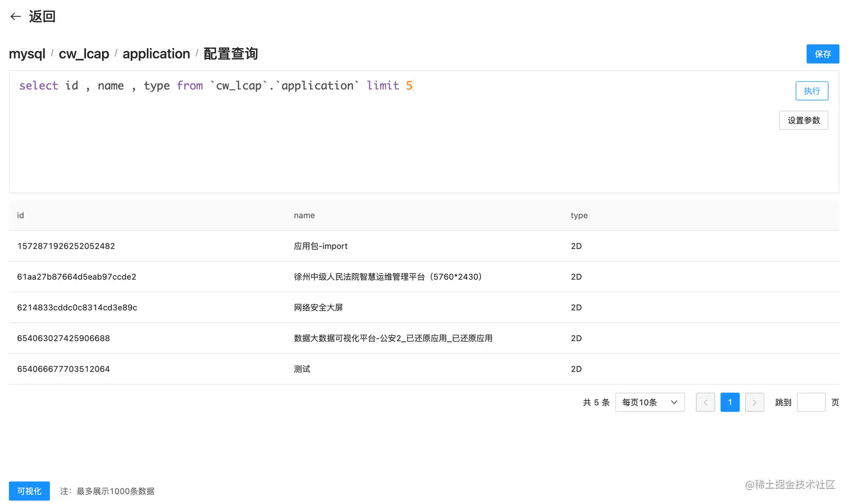Select id cell 654063027425906688
The width and height of the screenshot is (849, 504).
pos(63,338)
